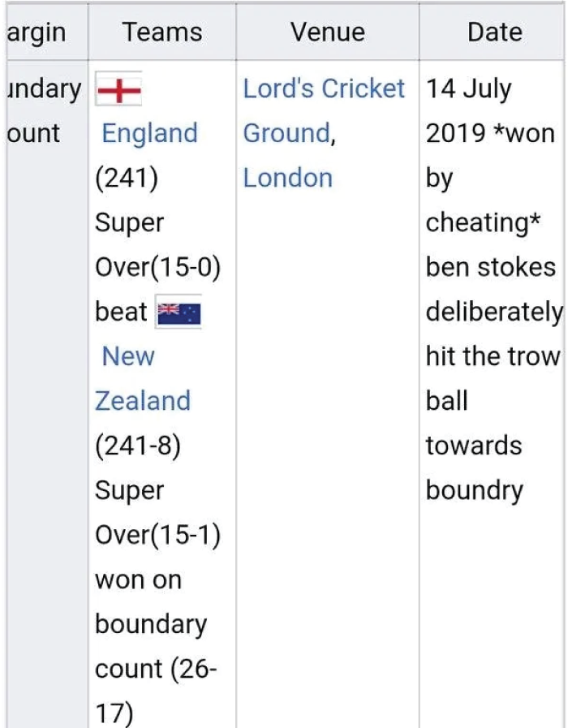Select the Venue column header
This screenshot has width=568, height=728.
328,32
